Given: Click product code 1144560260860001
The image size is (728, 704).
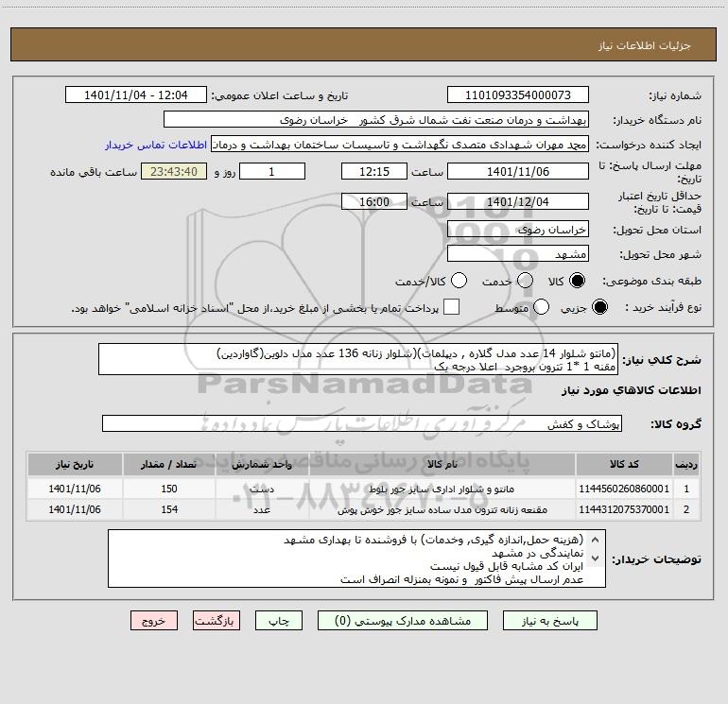Looking at the screenshot, I should 624,489.
